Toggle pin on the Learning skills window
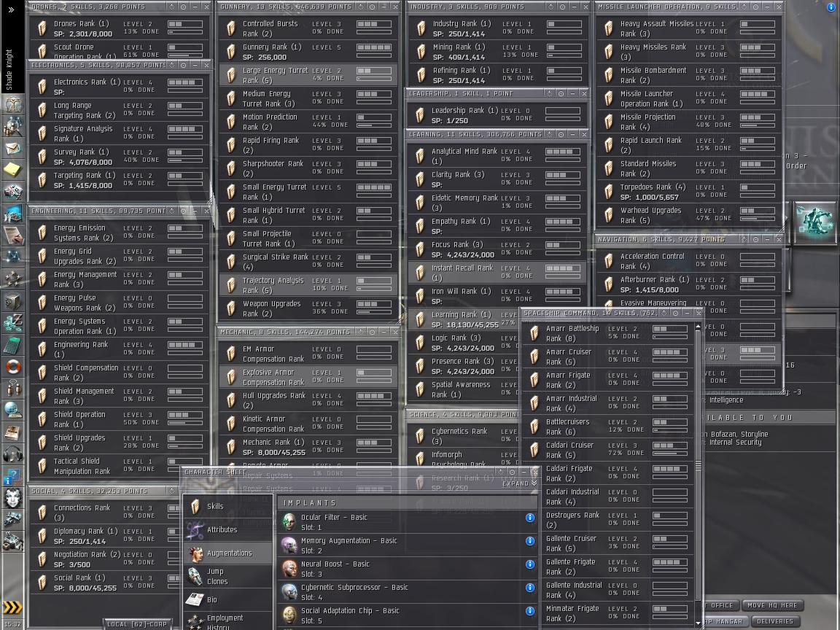Screen dimensions: 840x630 pos(561,134)
